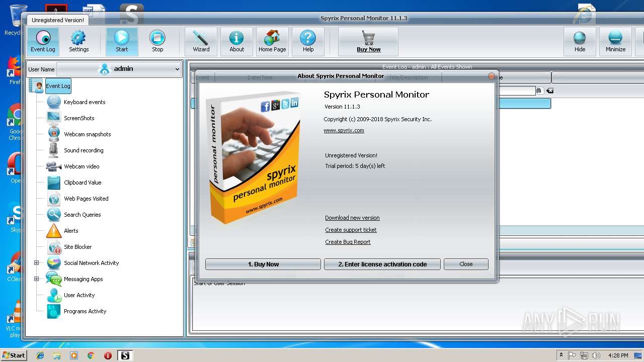Click the Download new version link

click(352, 218)
